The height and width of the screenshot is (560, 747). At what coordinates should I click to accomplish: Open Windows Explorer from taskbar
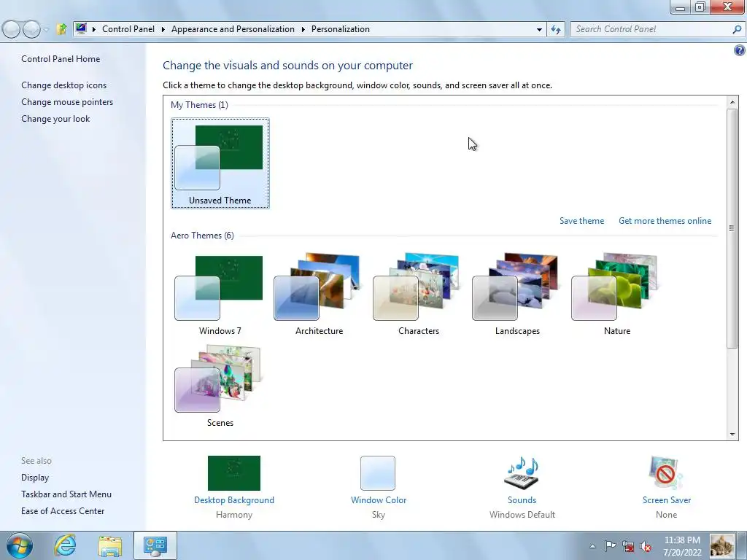(110, 545)
